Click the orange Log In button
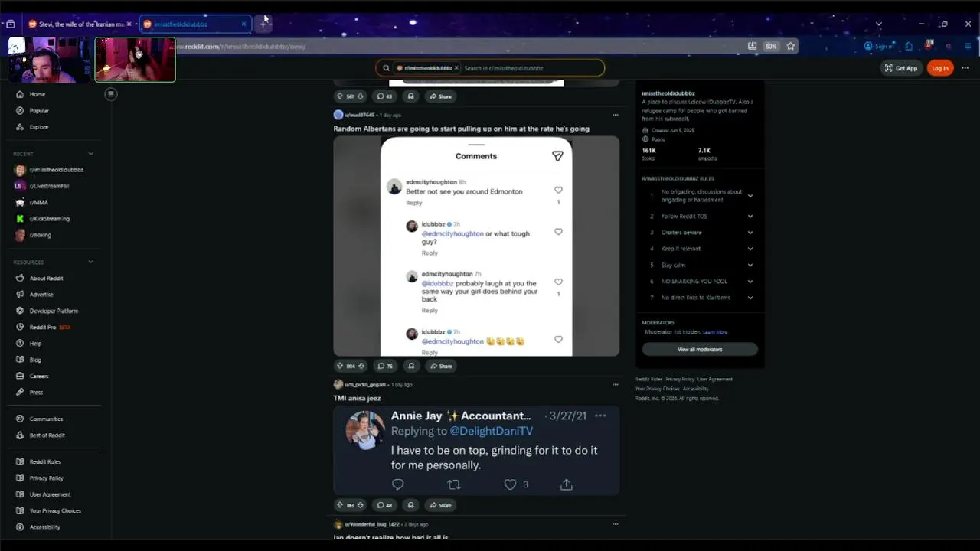The height and width of the screenshot is (551, 980). [940, 68]
